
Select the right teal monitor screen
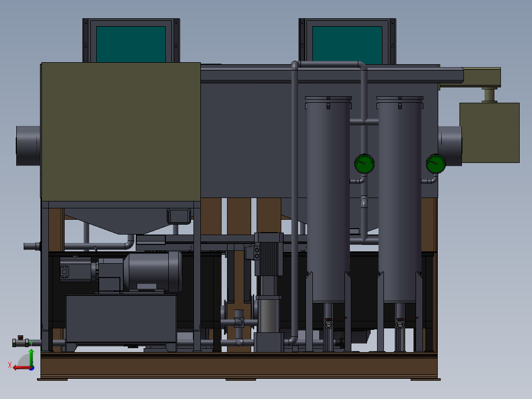point(347,45)
